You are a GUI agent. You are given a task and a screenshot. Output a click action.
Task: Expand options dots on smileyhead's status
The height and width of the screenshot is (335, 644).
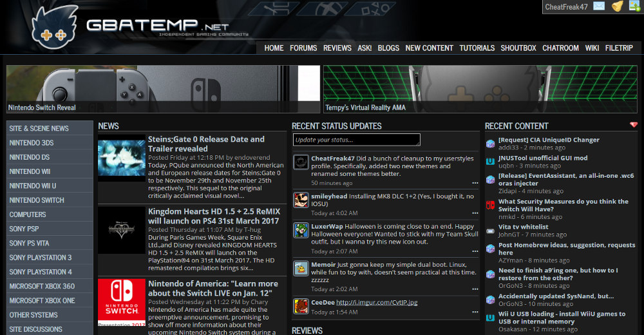(475, 213)
